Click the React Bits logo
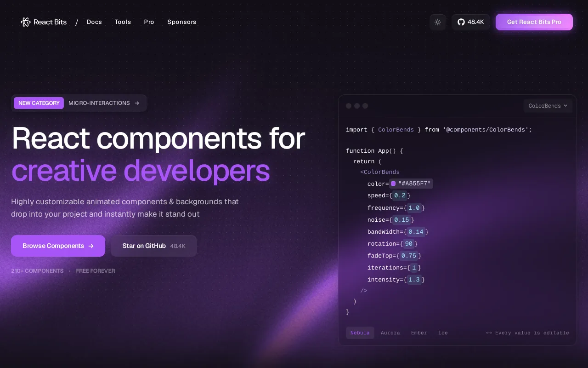Screen dimensions: 588x368 pos(44,22)
